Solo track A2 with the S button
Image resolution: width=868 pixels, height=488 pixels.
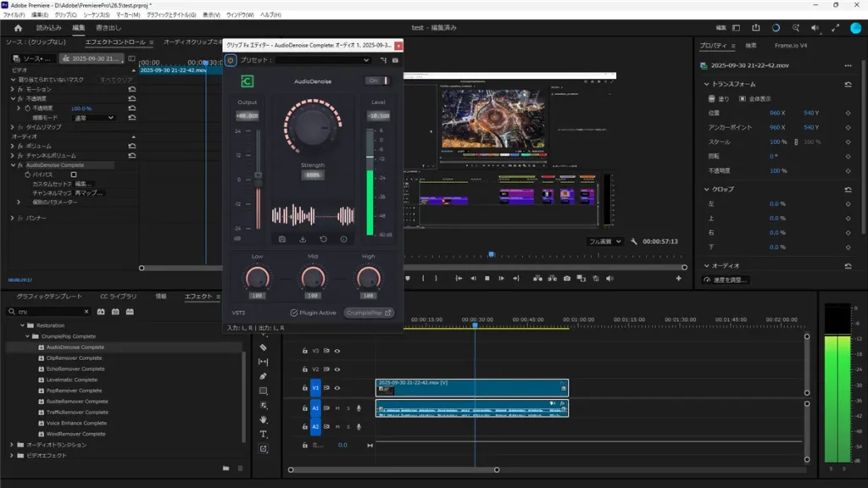click(x=348, y=427)
